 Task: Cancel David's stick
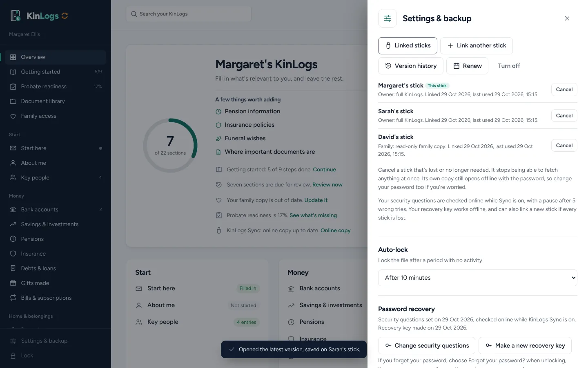tap(564, 146)
